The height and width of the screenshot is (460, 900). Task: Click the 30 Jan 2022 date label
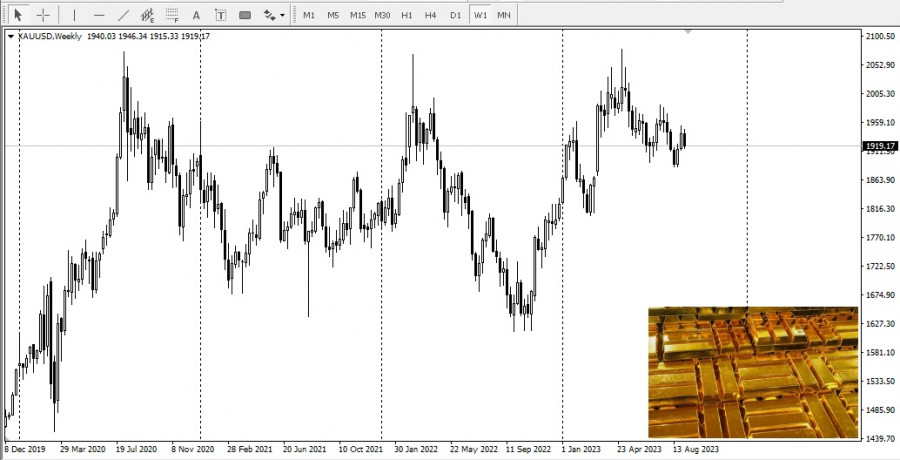417,449
